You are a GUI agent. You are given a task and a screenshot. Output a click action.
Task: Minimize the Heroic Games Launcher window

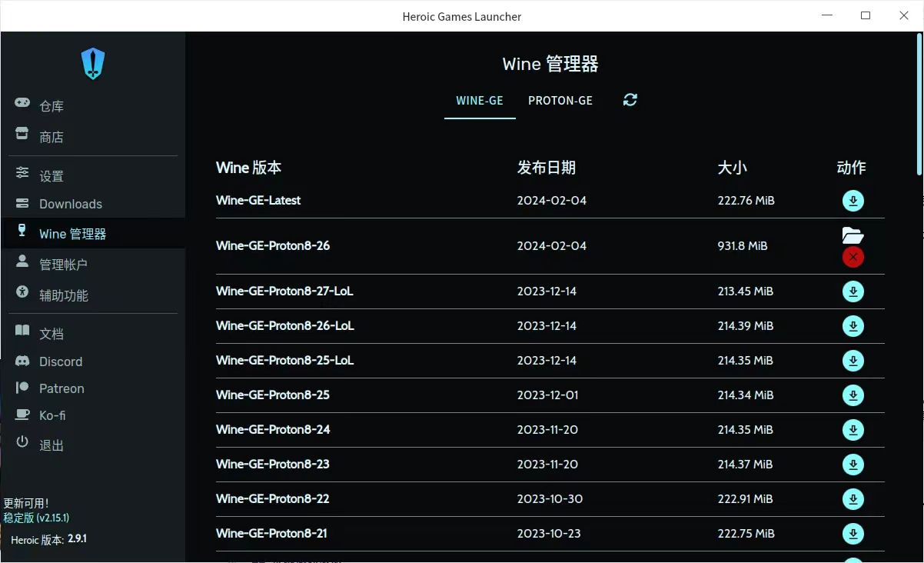click(827, 15)
